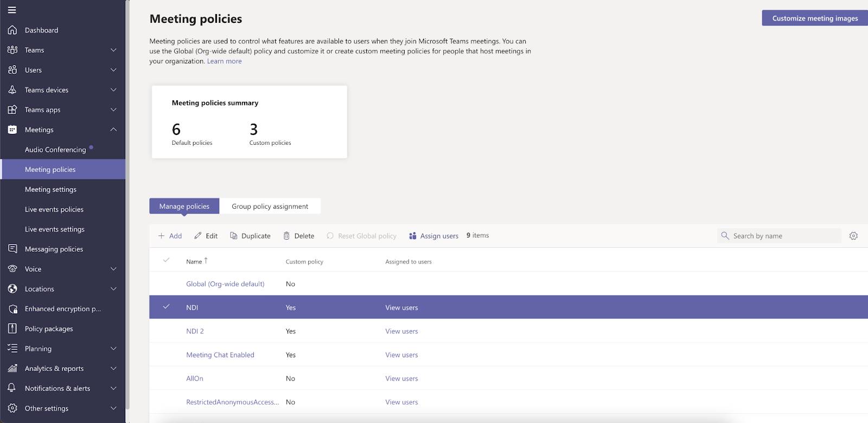Click the Duplicate copy icon
The width and height of the screenshot is (868, 423).
click(x=234, y=236)
